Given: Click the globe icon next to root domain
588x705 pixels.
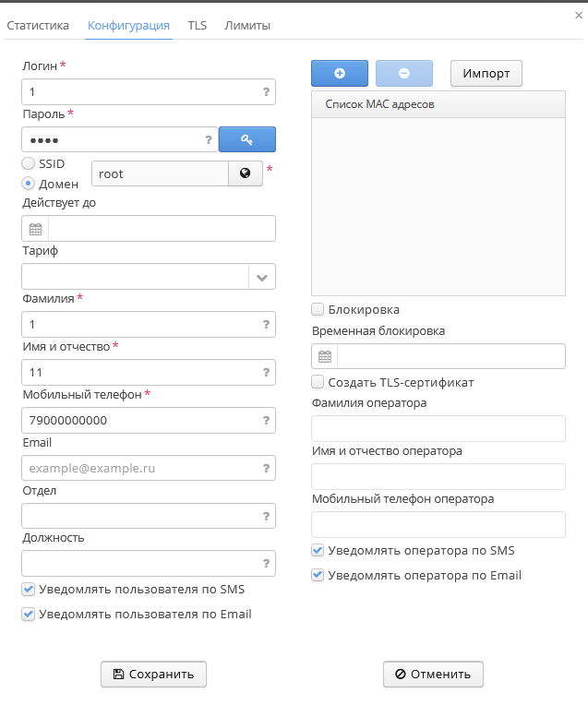Looking at the screenshot, I should click(x=245, y=173).
